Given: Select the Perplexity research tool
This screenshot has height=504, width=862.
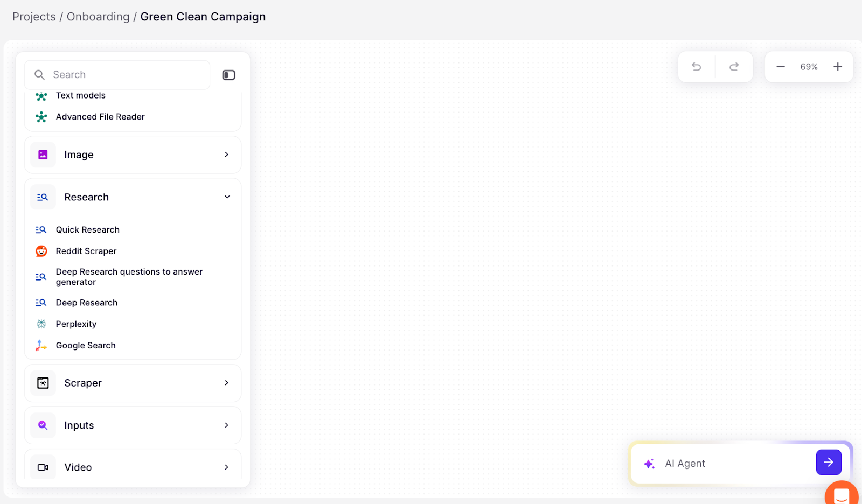Looking at the screenshot, I should click(x=76, y=324).
